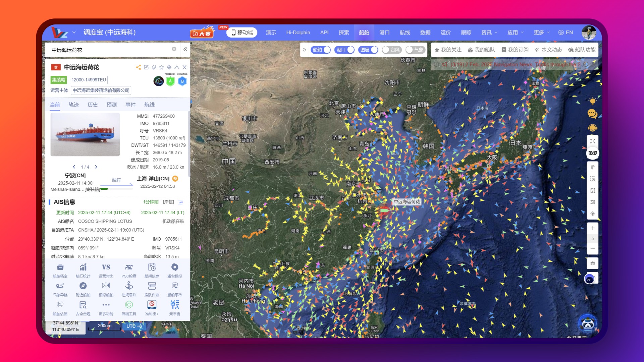Open 更多功能 more functions
Image resolution: width=644 pixels, height=362 pixels.
(x=106, y=308)
